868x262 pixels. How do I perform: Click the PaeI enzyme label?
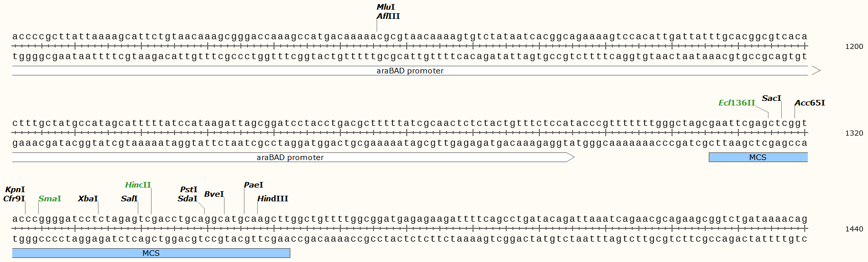click(254, 185)
